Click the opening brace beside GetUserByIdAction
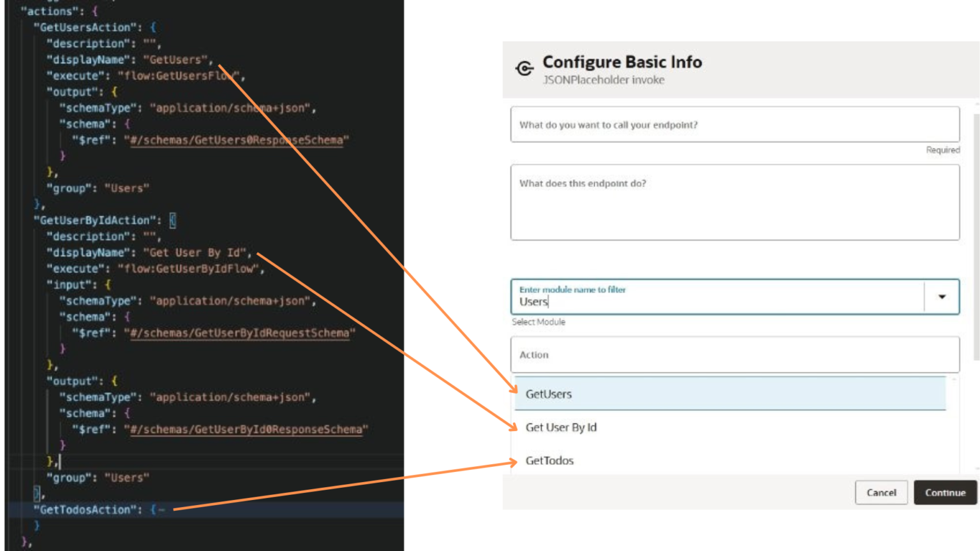The image size is (980, 551). (171, 220)
